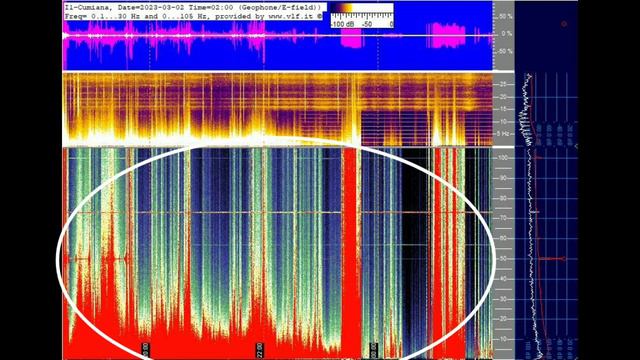Click the red circle indicator above spectrum graph
The height and width of the screenshot is (360, 640).
(x=564, y=24)
